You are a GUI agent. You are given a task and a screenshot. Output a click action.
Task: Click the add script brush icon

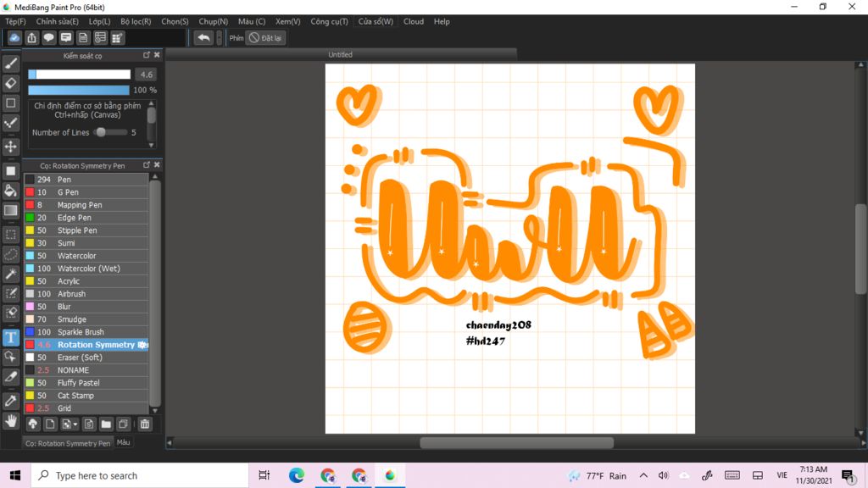point(88,424)
